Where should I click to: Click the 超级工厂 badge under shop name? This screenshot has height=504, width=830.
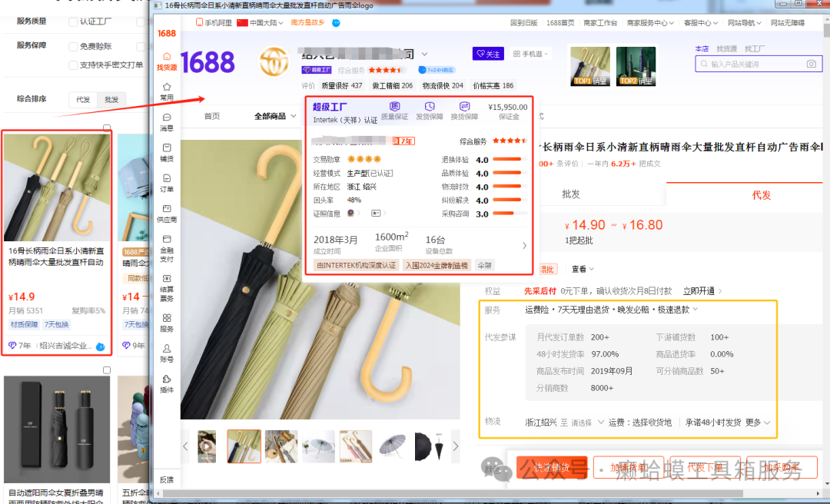317,70
